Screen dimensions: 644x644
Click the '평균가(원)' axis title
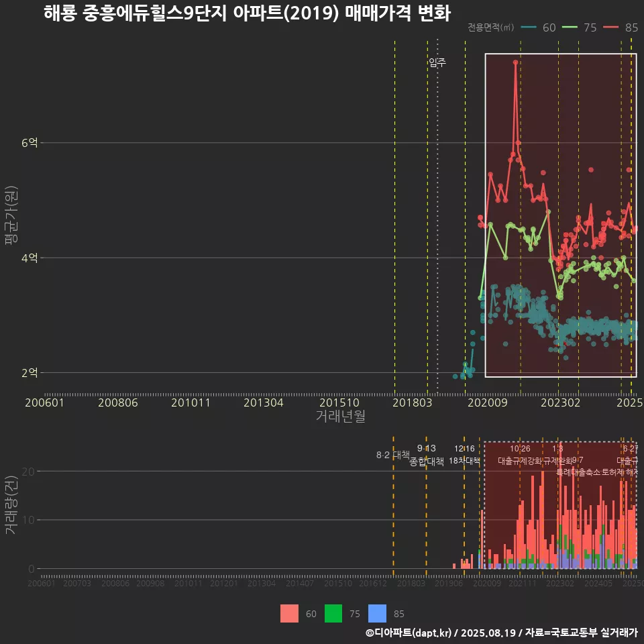click(x=11, y=215)
